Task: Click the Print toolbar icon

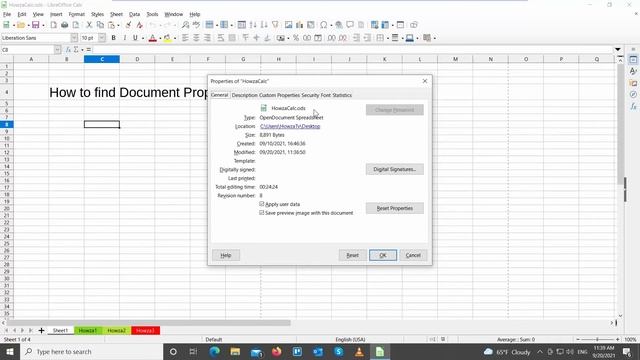Action: (64, 25)
